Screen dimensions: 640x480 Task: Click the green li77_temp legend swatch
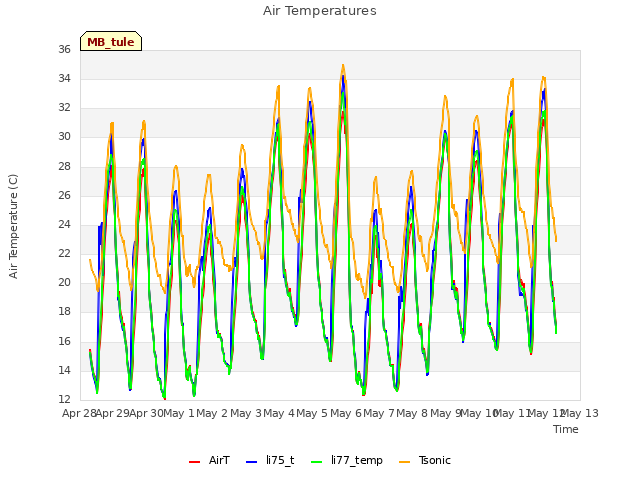click(x=317, y=462)
